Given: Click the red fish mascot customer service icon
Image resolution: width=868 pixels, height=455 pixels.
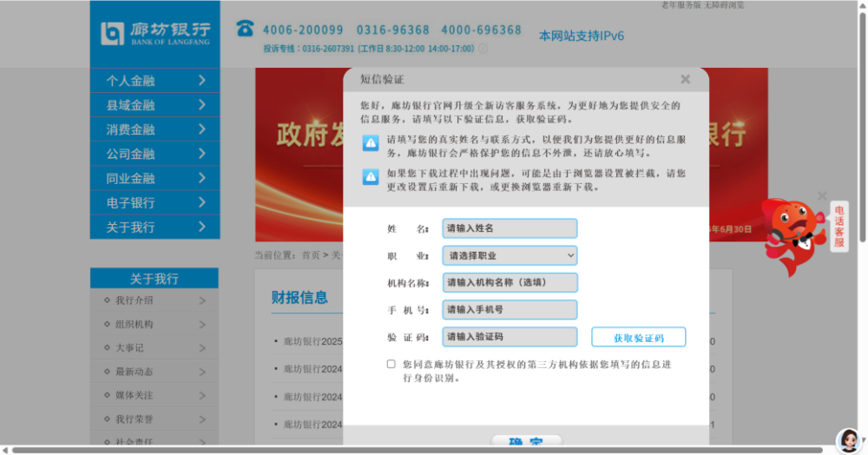Looking at the screenshot, I should tap(792, 235).
